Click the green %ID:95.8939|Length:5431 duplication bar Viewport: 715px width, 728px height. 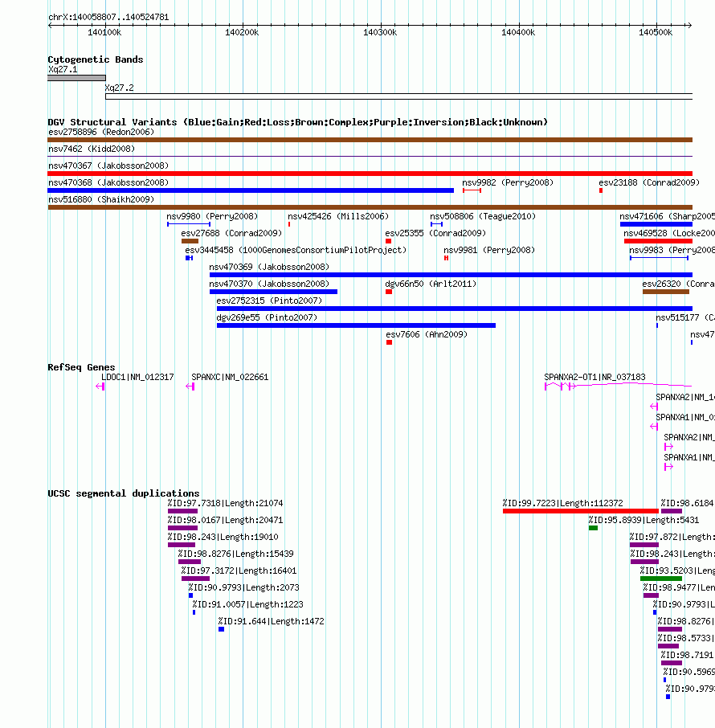pyautogui.click(x=593, y=528)
